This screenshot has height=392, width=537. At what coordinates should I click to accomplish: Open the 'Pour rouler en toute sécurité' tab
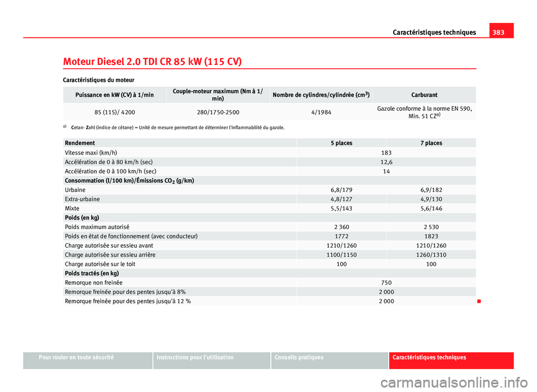click(x=88, y=361)
